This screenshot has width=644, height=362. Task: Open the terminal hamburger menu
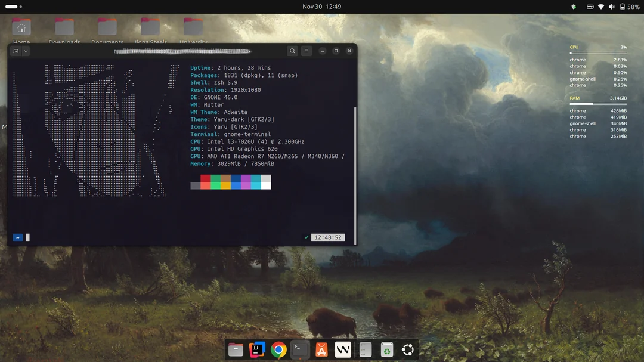306,51
